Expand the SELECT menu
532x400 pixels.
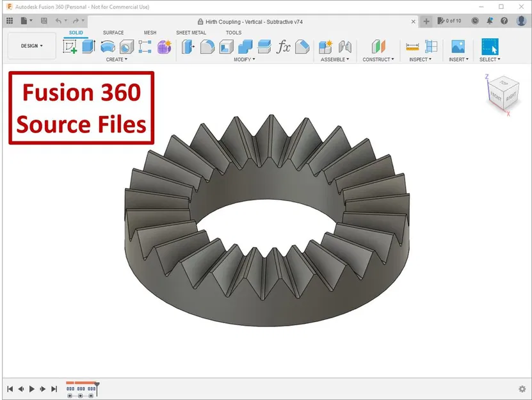pos(490,60)
